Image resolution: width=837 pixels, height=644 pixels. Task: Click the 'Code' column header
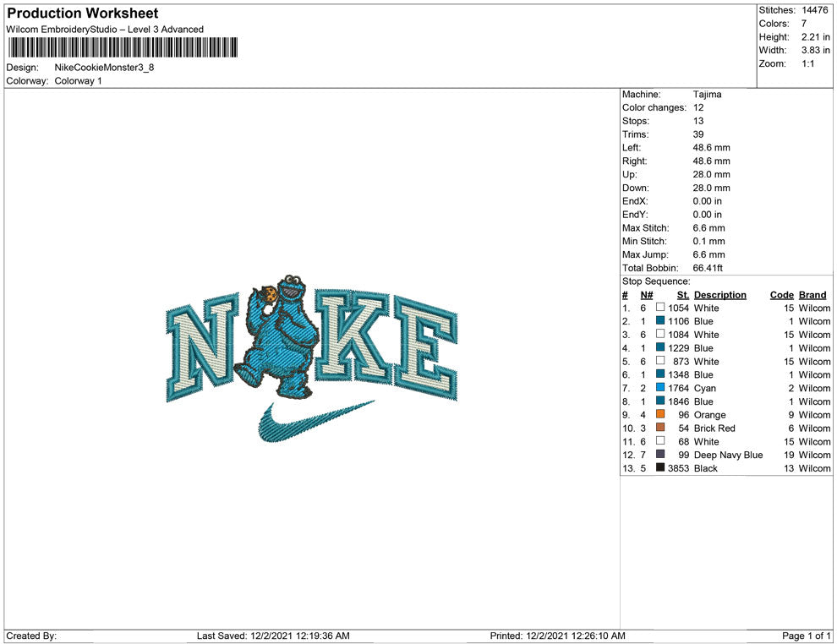coord(782,294)
